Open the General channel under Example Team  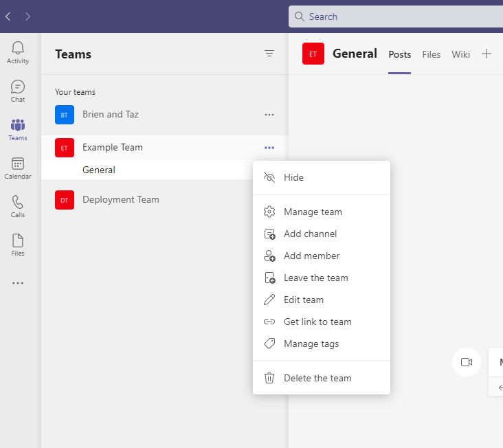click(x=147, y=170)
